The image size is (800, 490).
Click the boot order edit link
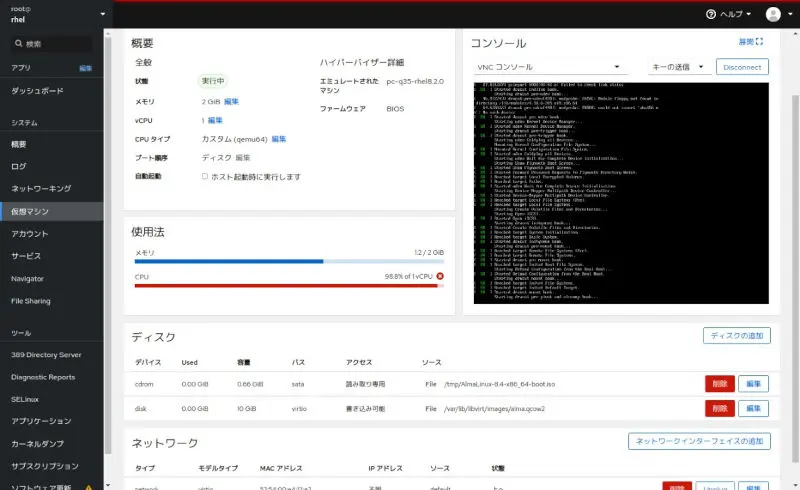click(243, 158)
